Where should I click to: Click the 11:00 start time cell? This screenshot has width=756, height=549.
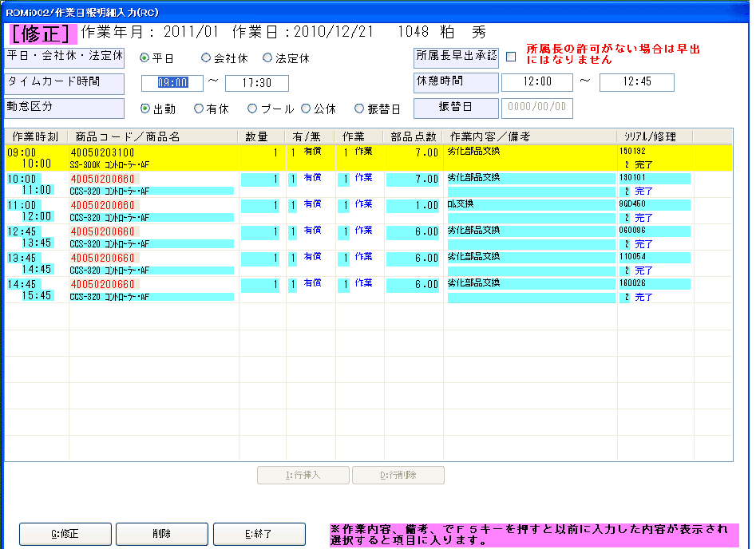pos(22,206)
